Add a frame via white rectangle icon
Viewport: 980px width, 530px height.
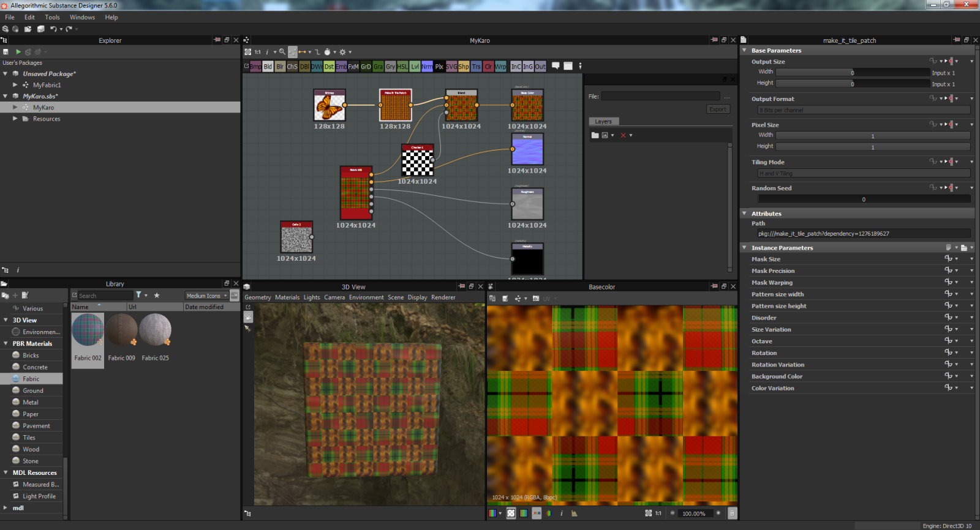tap(568, 66)
